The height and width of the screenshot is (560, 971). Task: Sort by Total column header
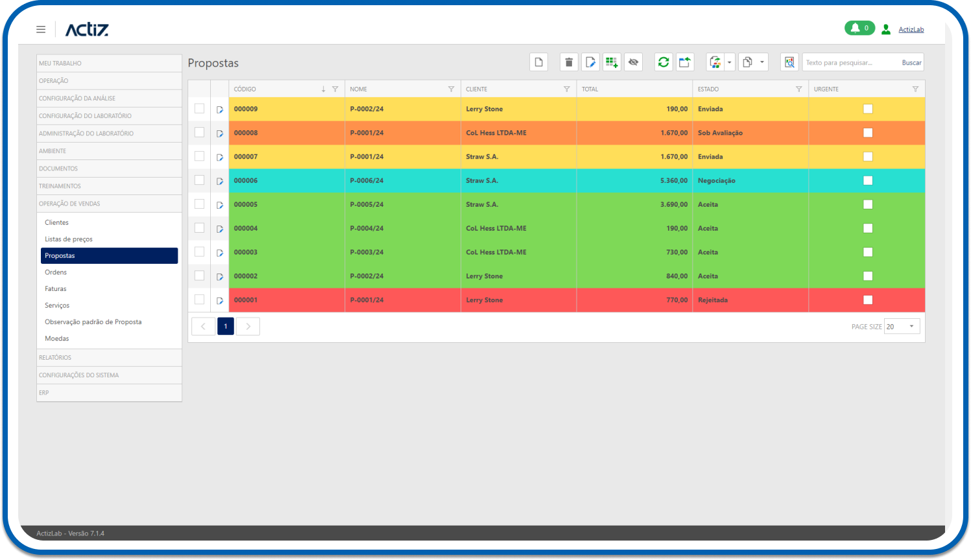pyautogui.click(x=634, y=89)
